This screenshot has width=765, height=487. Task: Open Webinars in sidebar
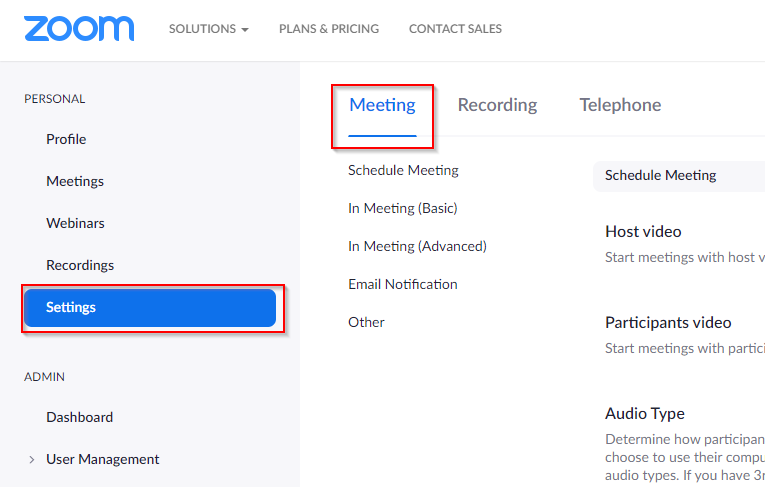pyautogui.click(x=75, y=223)
